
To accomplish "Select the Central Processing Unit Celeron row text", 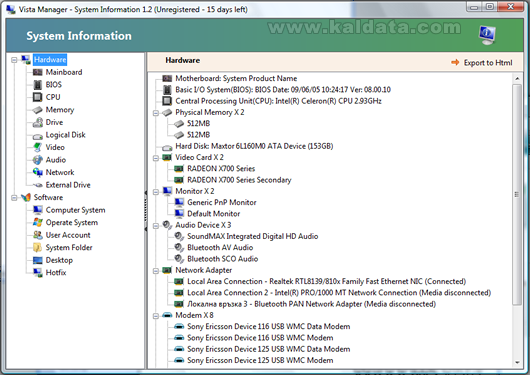I will 278,101.
